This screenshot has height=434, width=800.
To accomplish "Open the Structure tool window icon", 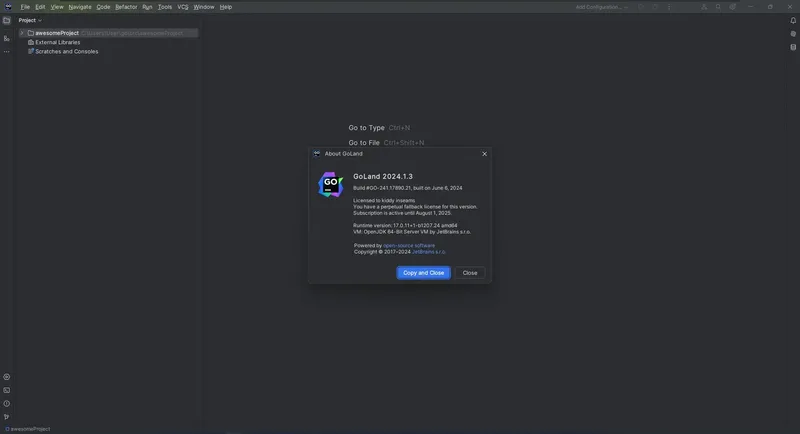I will pos(7,38).
